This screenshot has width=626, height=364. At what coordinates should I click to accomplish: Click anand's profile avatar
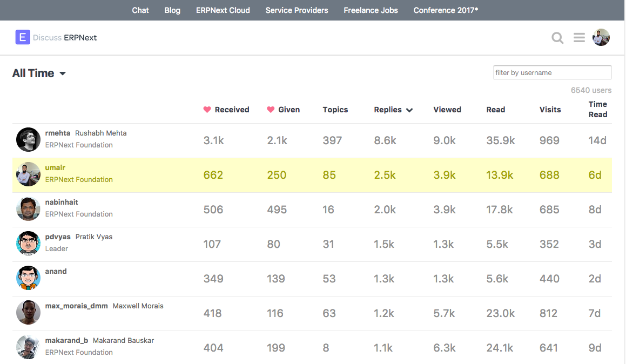click(28, 278)
